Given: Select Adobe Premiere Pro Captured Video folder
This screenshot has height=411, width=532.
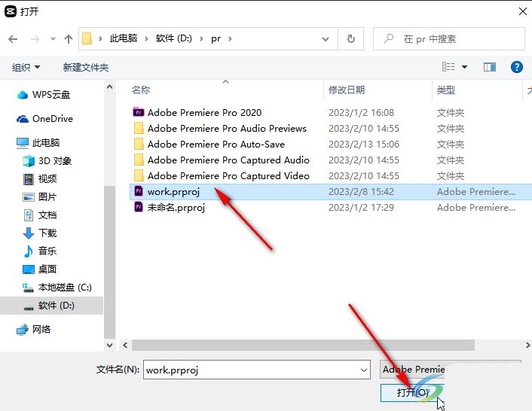Looking at the screenshot, I should tap(228, 176).
